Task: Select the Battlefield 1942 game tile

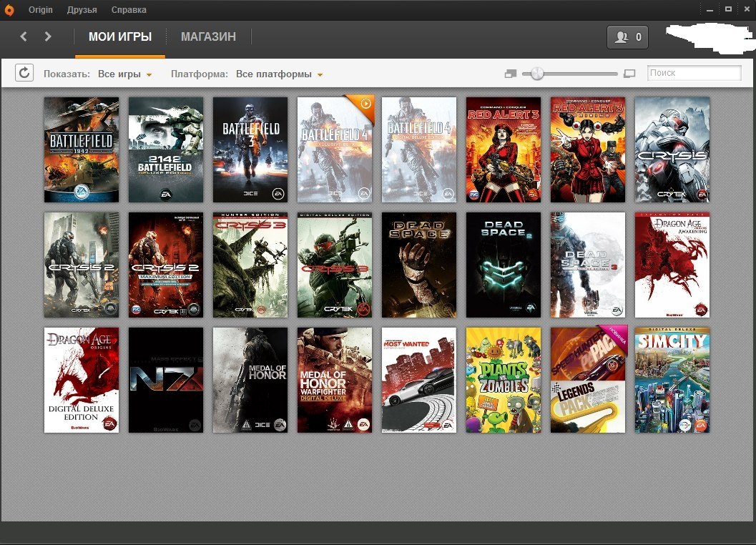Action: [82, 149]
